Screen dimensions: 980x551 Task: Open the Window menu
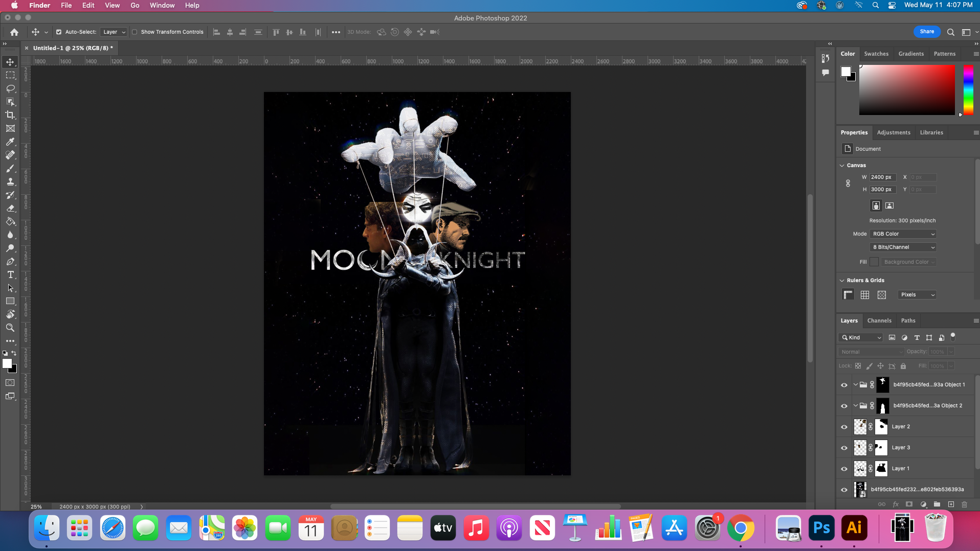click(162, 6)
